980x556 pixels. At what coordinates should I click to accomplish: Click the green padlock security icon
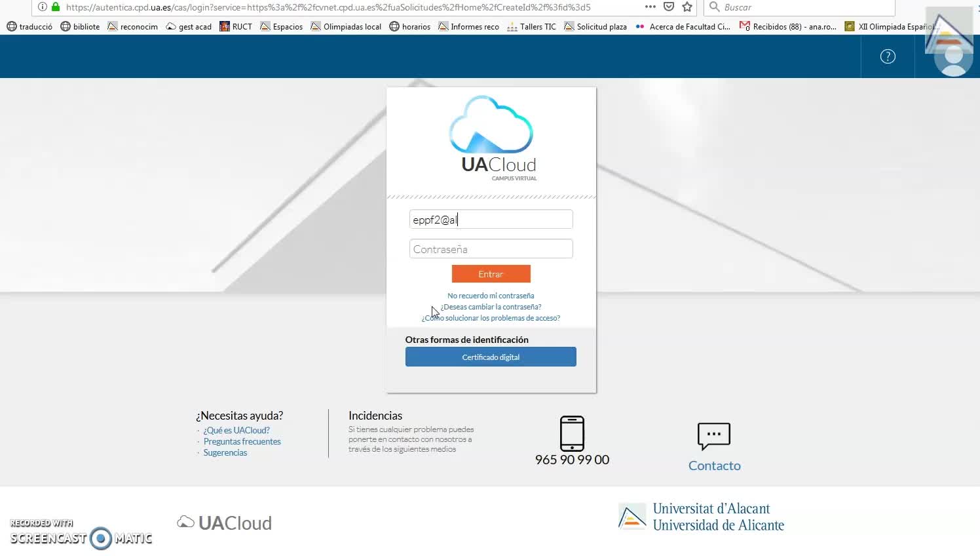click(x=56, y=7)
